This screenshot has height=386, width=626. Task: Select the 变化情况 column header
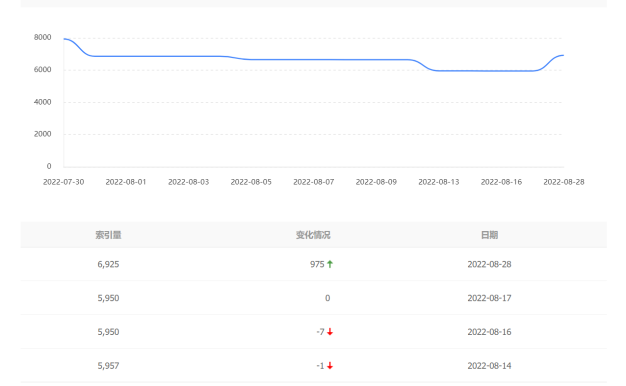[313, 235]
